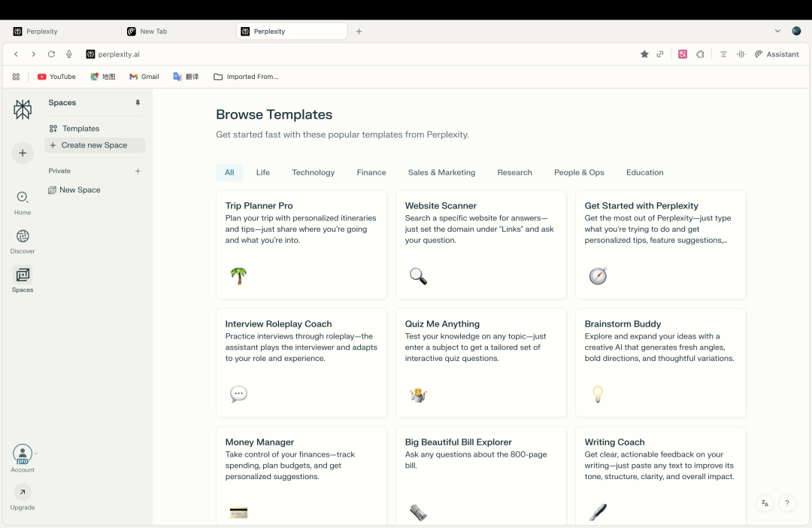The width and height of the screenshot is (812, 528).
Task: Switch to the New Tab browser tab
Action: (x=177, y=31)
